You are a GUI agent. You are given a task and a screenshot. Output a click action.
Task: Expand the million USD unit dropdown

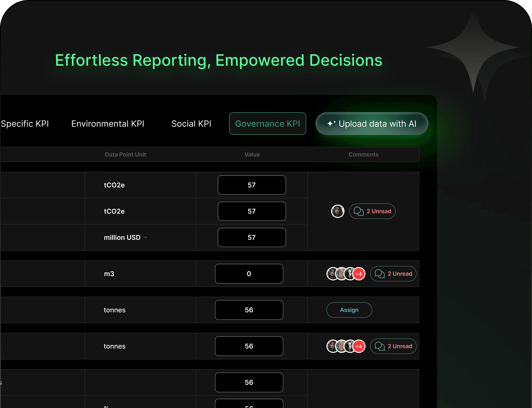pyautogui.click(x=146, y=238)
